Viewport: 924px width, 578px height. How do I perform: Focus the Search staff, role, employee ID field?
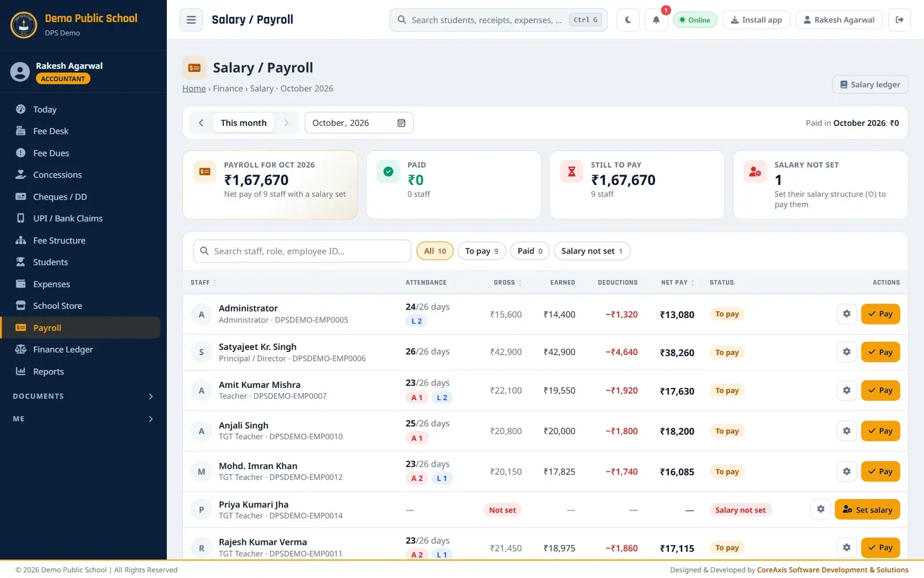(302, 251)
